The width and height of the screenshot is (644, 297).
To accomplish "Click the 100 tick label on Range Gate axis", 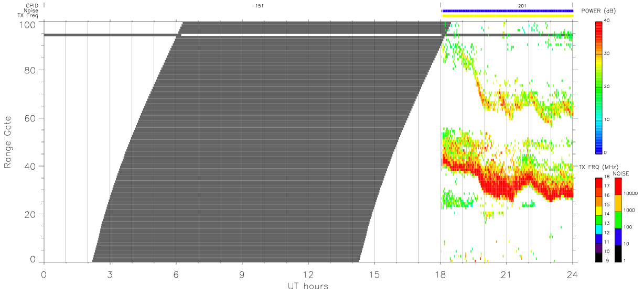I will coord(27,25).
